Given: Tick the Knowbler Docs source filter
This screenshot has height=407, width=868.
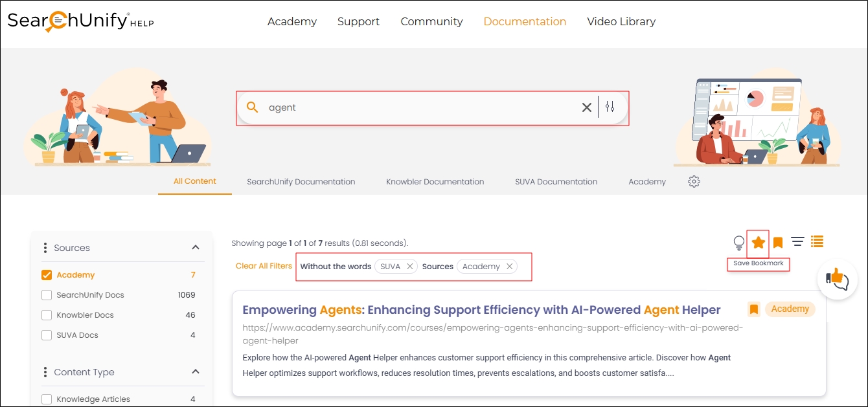Looking at the screenshot, I should click(x=47, y=315).
